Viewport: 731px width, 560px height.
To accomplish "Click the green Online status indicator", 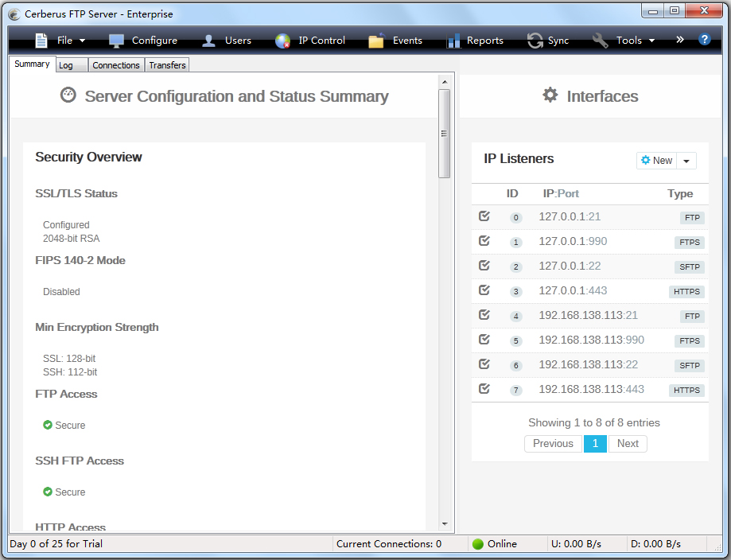I will 478,543.
